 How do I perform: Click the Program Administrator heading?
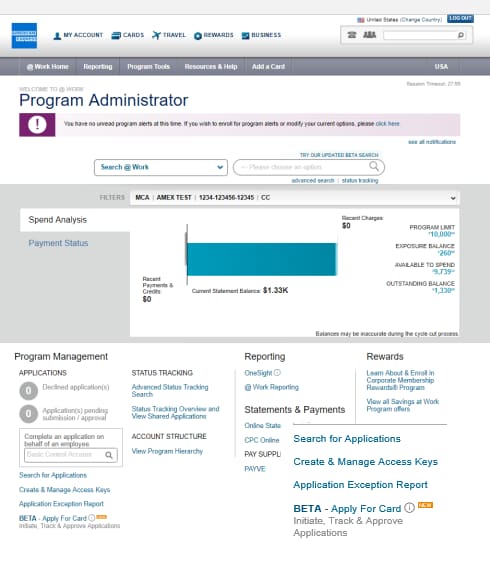click(x=104, y=100)
